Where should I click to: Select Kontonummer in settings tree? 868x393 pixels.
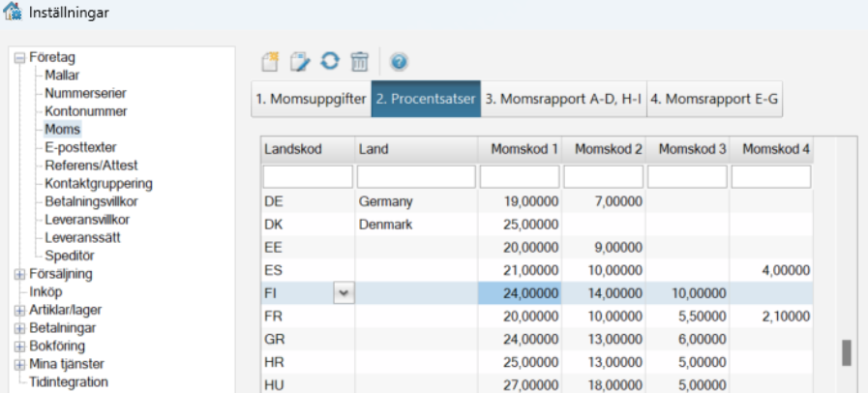[86, 111]
